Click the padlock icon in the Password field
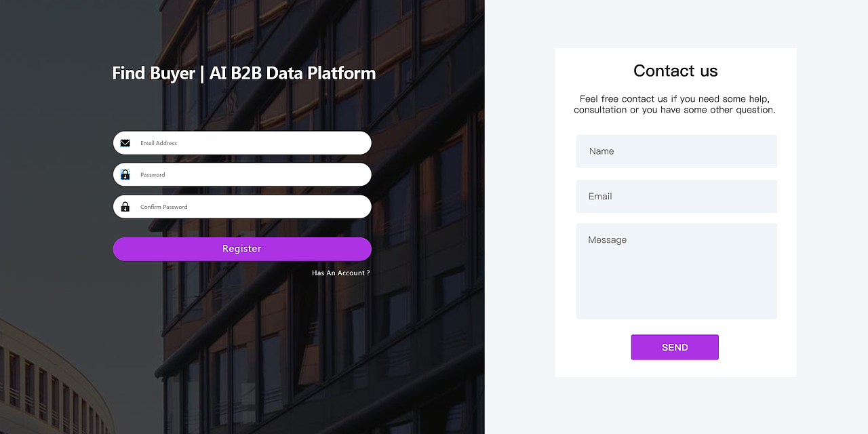This screenshot has width=868, height=434. (125, 174)
